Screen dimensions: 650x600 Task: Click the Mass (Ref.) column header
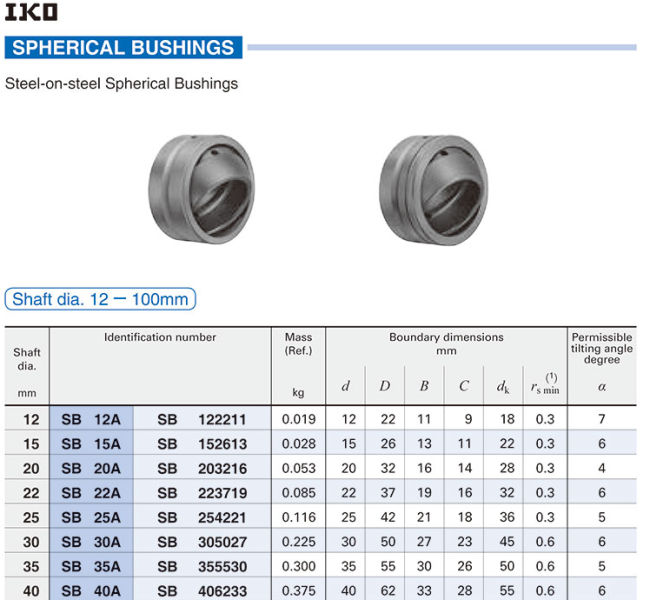coord(298,344)
